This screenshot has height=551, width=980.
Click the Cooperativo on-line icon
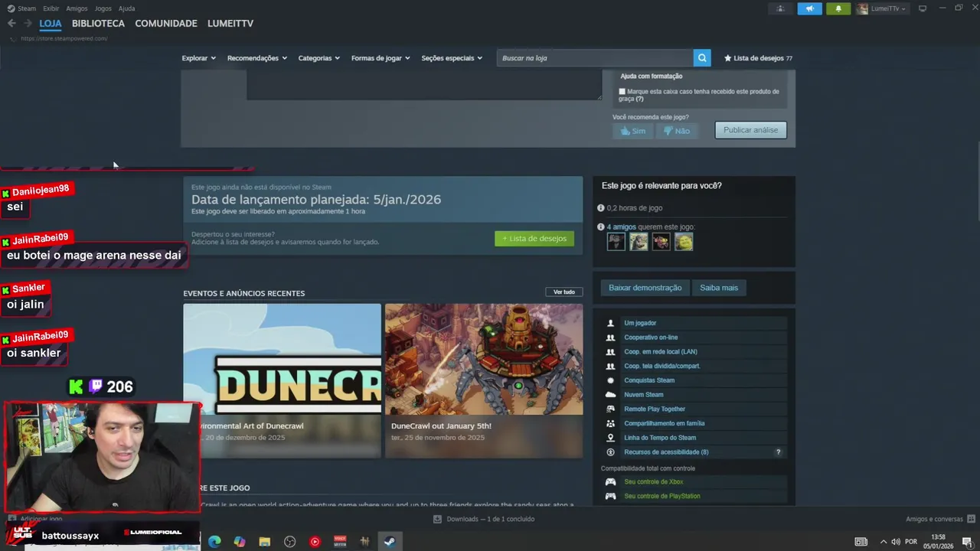(610, 337)
